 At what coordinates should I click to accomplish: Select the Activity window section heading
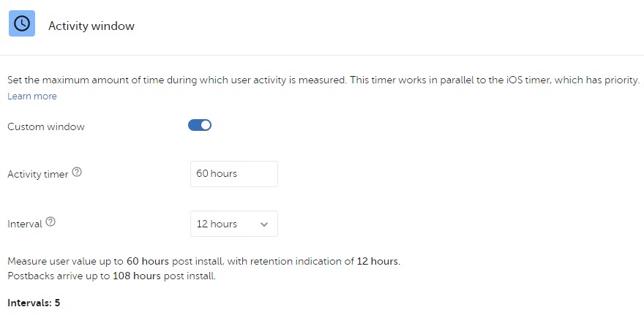point(91,26)
